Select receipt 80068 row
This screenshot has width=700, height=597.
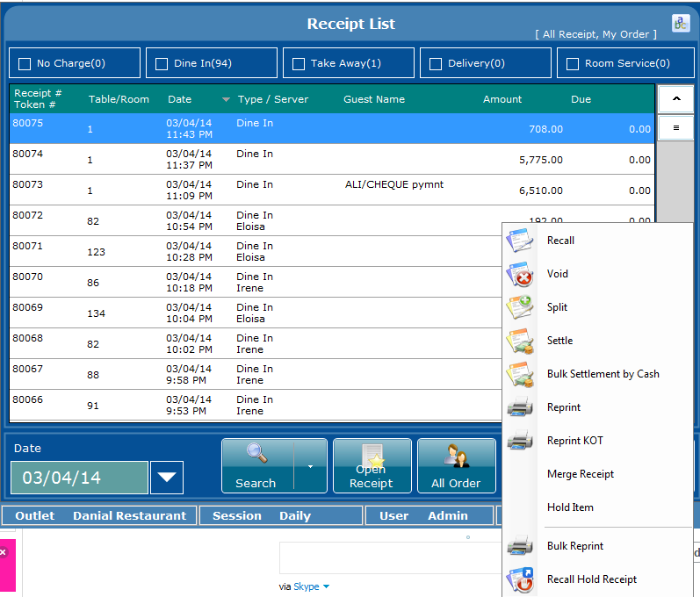pyautogui.click(x=256, y=344)
